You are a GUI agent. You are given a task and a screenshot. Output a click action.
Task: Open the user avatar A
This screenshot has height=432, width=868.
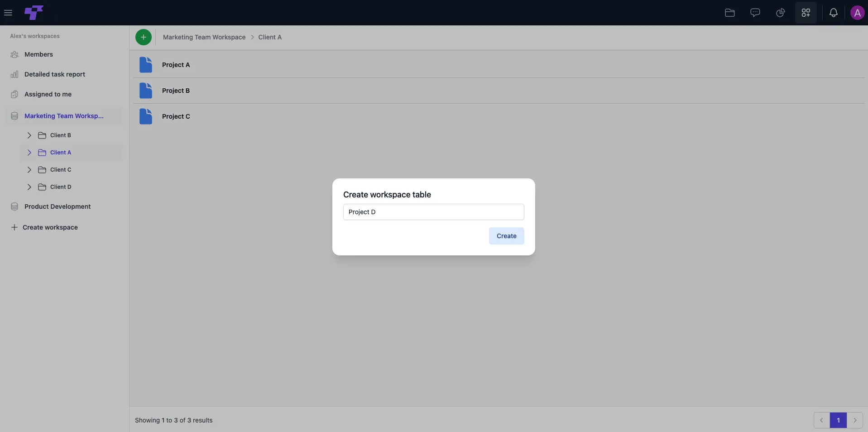(x=857, y=13)
